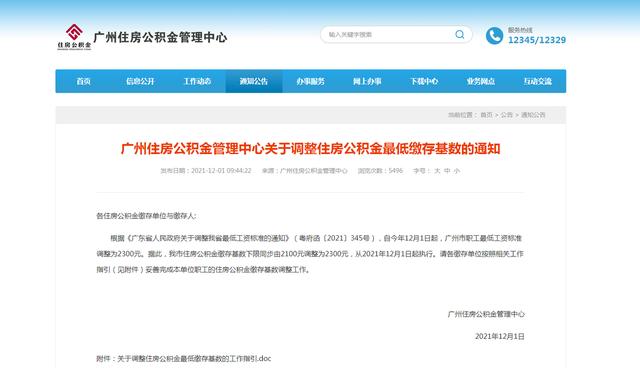Image resolution: width=640 pixels, height=368 pixels.
Task: Open the 下载中心 navigation tab
Action: [424, 81]
